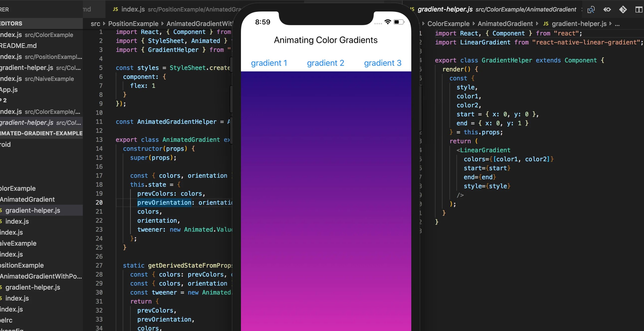
Task: Click the find in file preview icon
Action: click(591, 9)
